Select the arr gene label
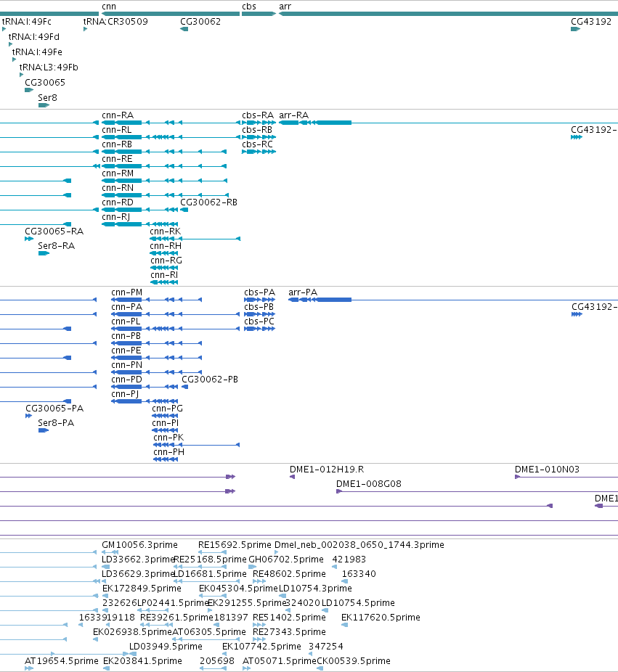 [x=285, y=7]
